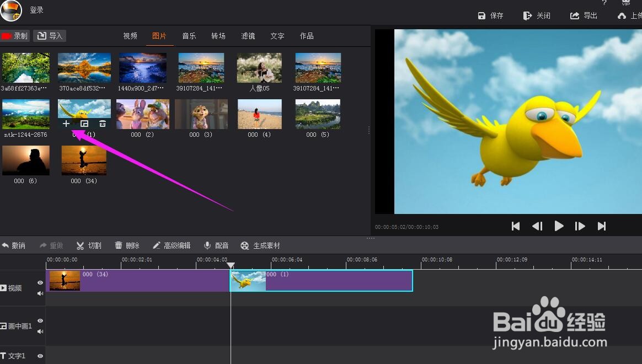The image size is (642, 364).
Task: Play the preview video
Action: 559,226
